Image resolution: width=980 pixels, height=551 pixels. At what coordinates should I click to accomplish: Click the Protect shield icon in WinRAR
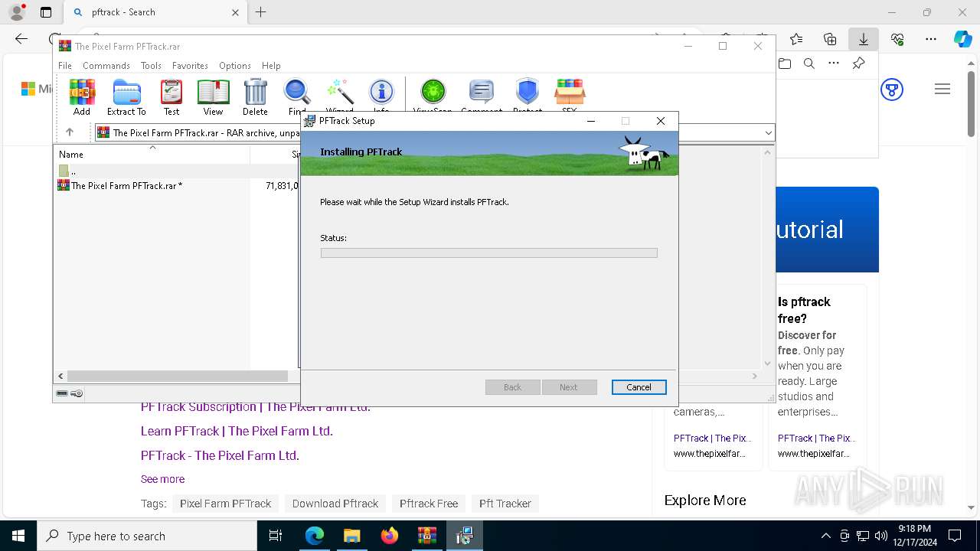[x=528, y=96]
